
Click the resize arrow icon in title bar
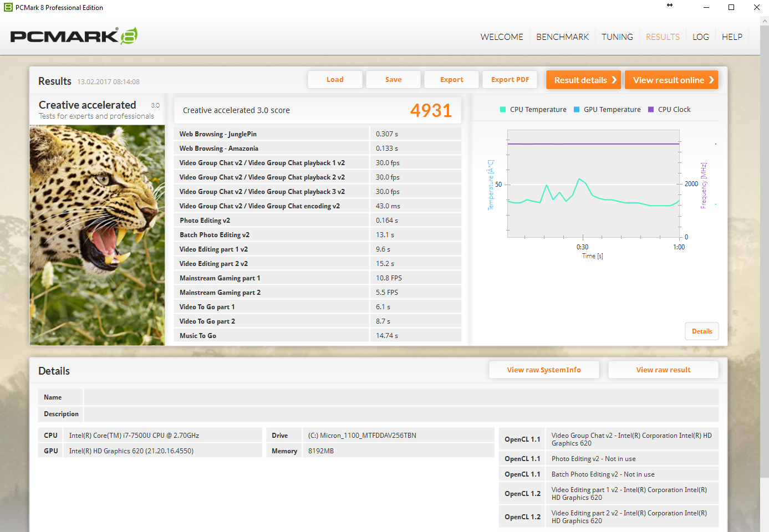[x=670, y=6]
